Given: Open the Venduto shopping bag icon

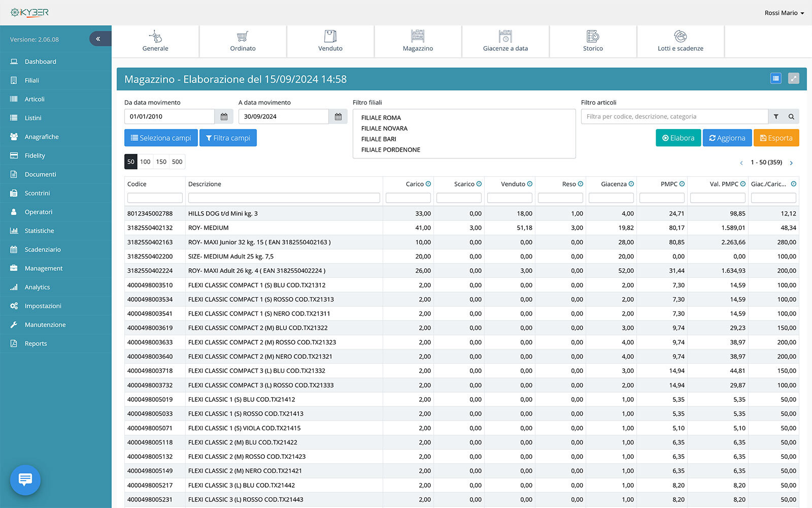Looking at the screenshot, I should click(330, 36).
